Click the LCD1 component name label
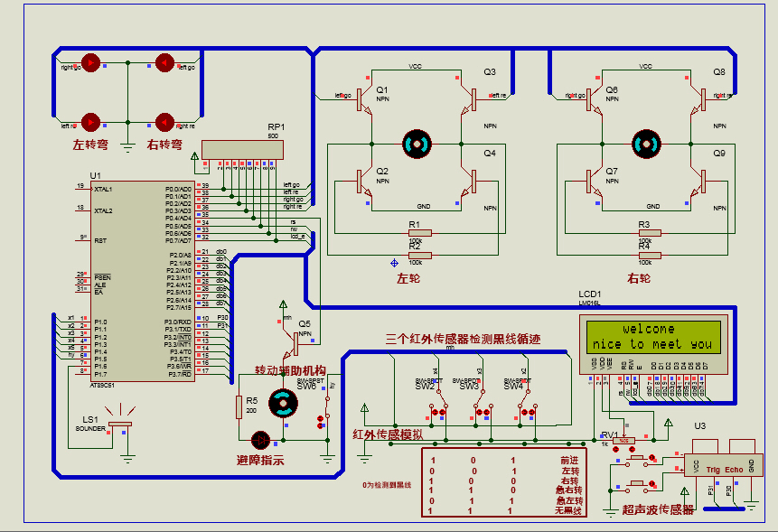The width and height of the screenshot is (778, 532). point(589,294)
